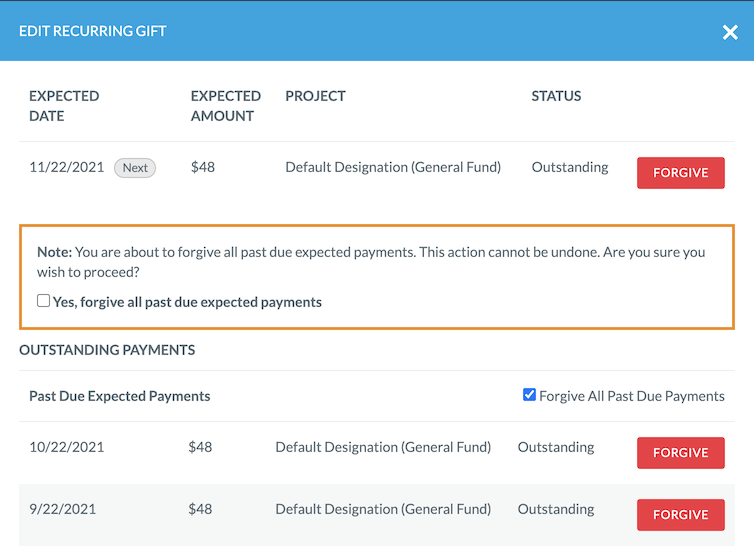Click the Status column header
The width and height of the screenshot is (754, 548).
[x=556, y=96]
